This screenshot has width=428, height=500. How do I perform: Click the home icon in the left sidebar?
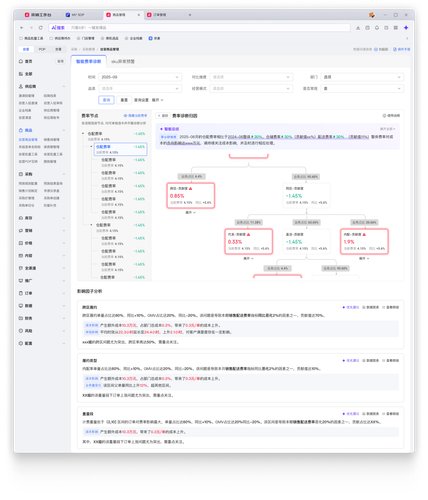tap(21, 61)
